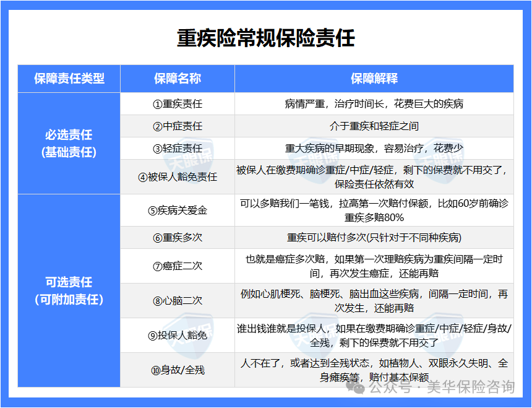Click the ⑥重疾多次 cell
This screenshot has height=408, width=532.
[178, 238]
